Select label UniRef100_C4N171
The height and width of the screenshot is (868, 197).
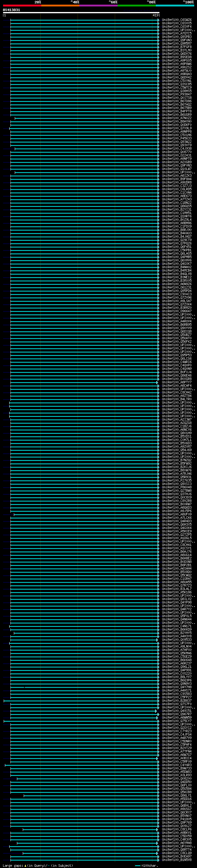coord(176,626)
